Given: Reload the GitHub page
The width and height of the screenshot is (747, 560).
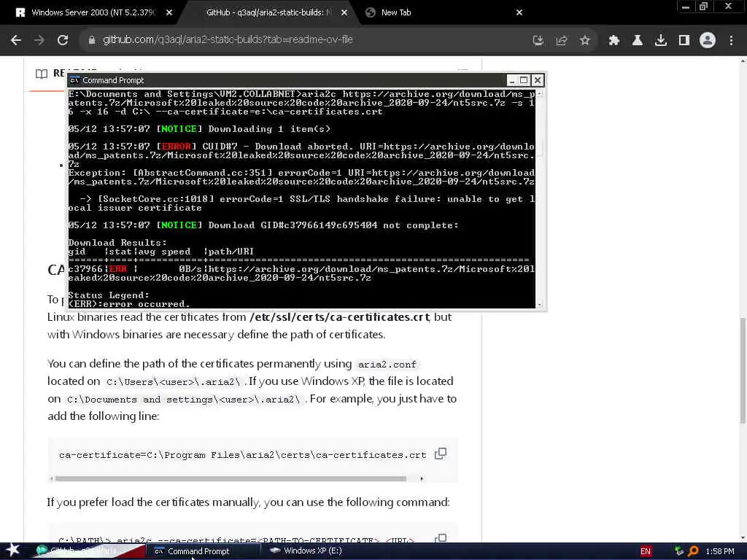Looking at the screenshot, I should [63, 41].
